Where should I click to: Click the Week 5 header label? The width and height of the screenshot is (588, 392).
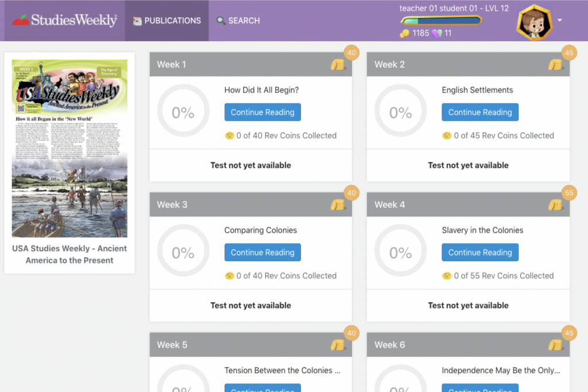[x=172, y=345]
